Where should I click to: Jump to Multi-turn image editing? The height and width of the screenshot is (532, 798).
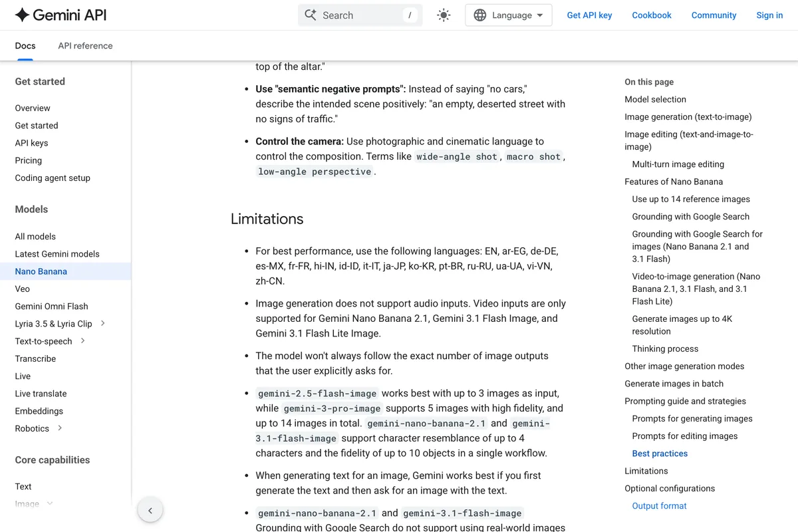[678, 164]
